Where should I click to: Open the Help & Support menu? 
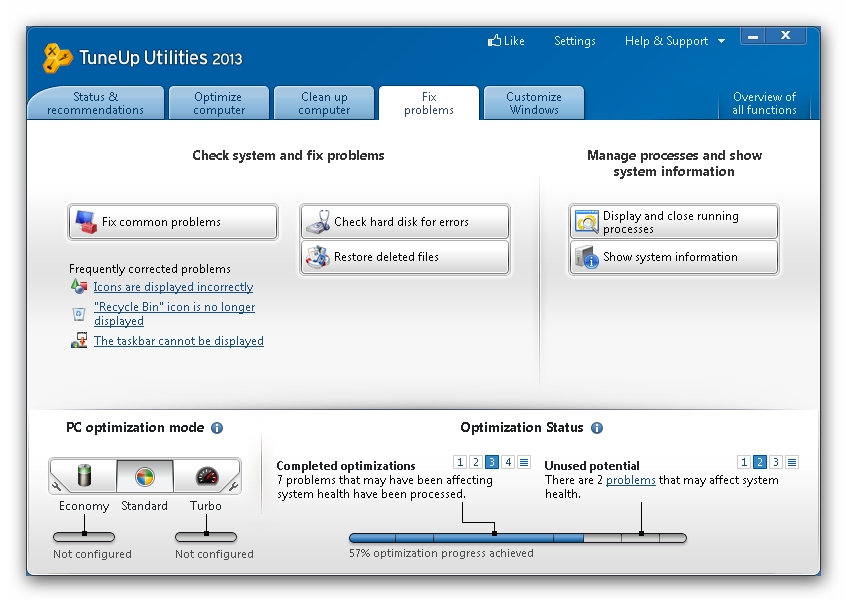(x=667, y=41)
